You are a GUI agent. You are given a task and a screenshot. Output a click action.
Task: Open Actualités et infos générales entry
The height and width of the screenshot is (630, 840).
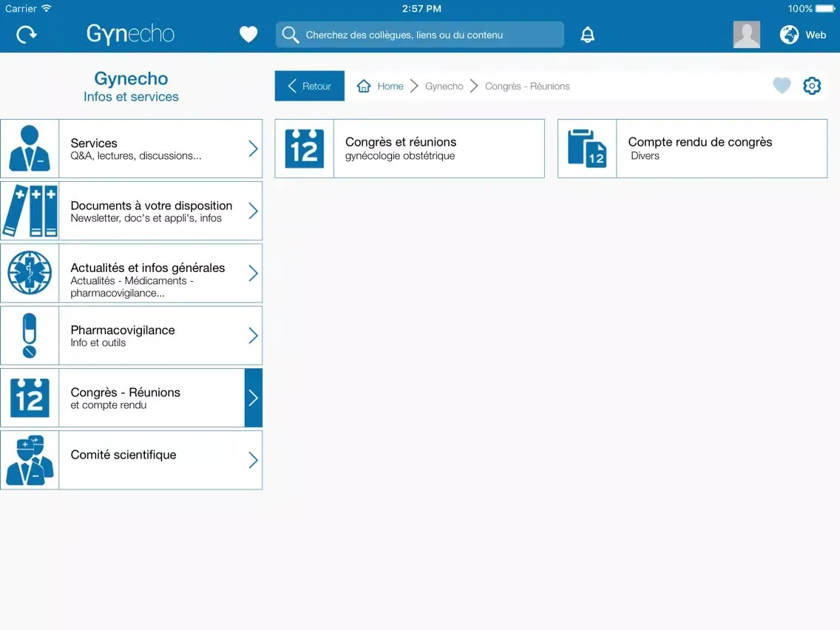click(132, 273)
